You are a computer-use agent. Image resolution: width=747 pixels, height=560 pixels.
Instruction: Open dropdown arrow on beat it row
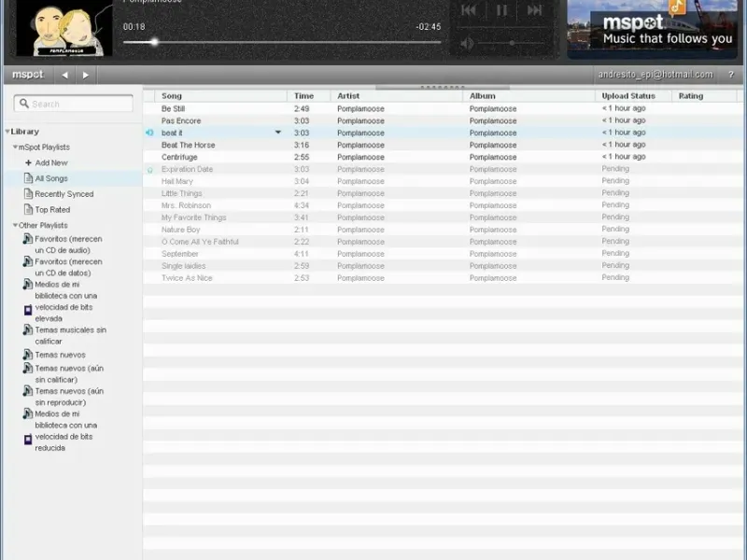point(277,133)
